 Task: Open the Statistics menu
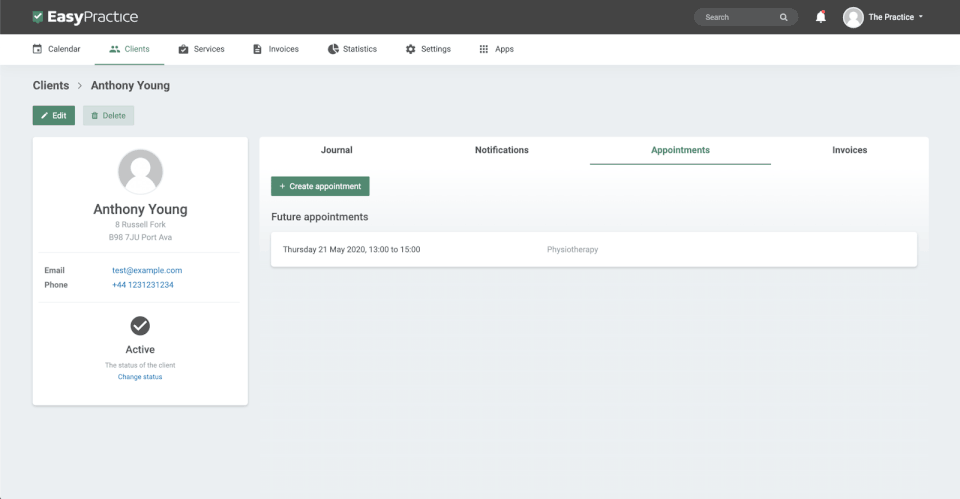pos(353,49)
